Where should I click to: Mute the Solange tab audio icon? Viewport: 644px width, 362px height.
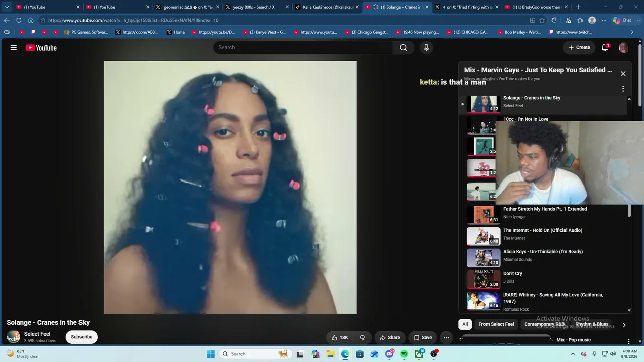click(375, 7)
